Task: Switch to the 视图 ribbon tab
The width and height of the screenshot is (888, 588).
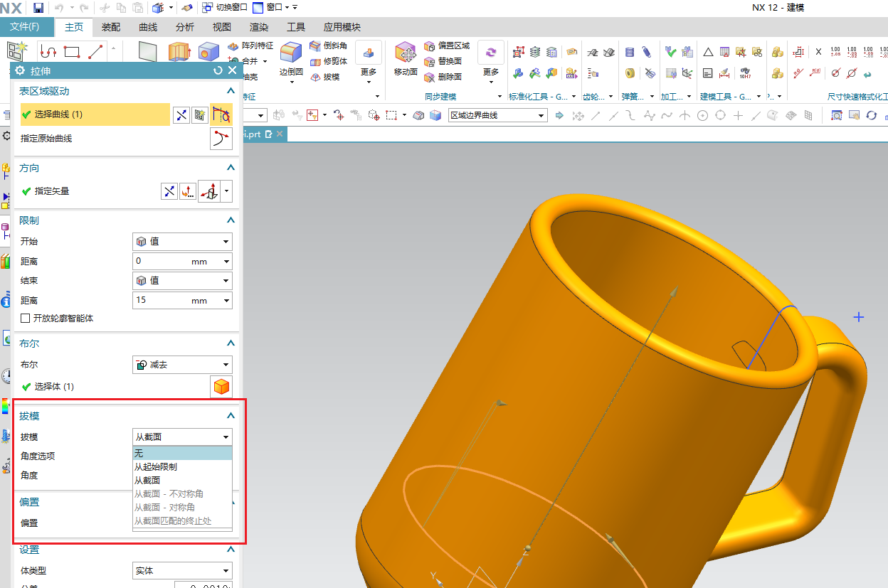Action: (222, 27)
